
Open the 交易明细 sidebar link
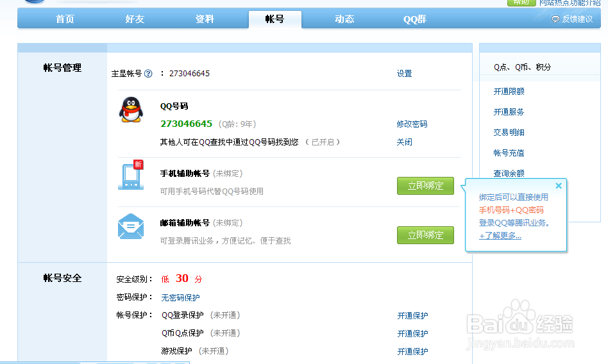point(509,133)
